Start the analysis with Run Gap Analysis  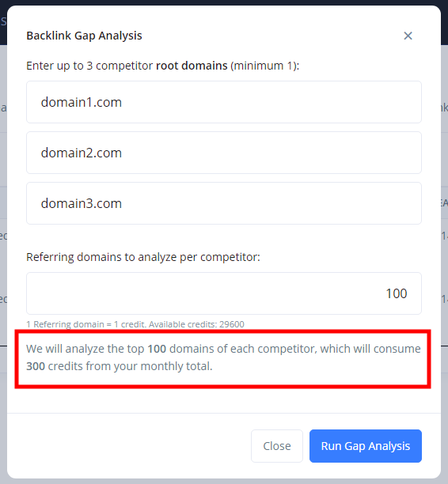(366, 446)
